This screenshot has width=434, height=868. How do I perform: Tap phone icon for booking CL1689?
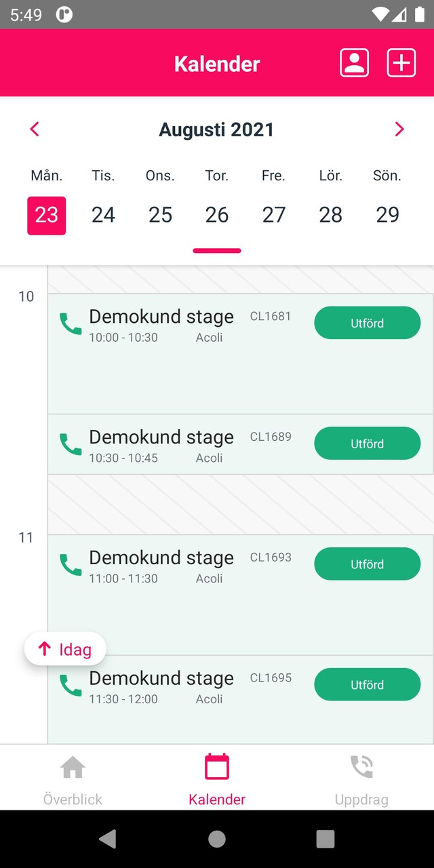pyautogui.click(x=71, y=444)
